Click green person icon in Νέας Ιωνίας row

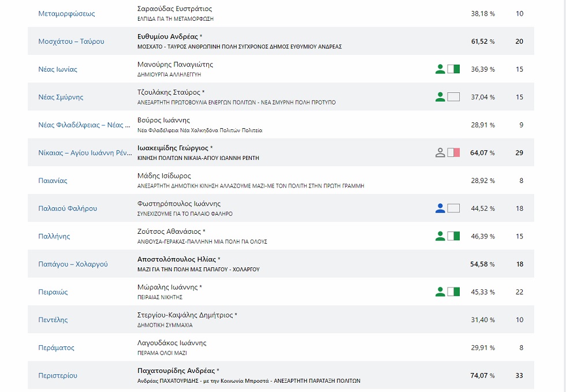[440, 69]
